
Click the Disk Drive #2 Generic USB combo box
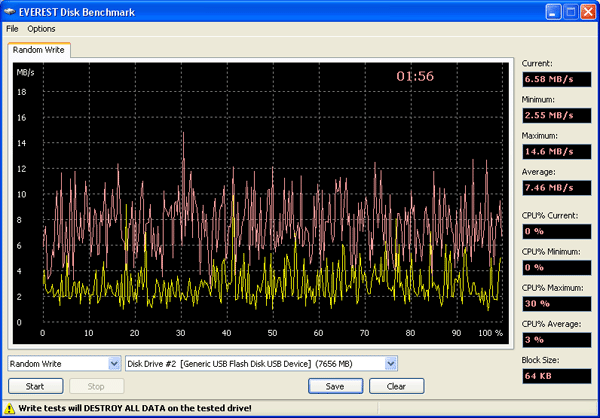pyautogui.click(x=261, y=364)
